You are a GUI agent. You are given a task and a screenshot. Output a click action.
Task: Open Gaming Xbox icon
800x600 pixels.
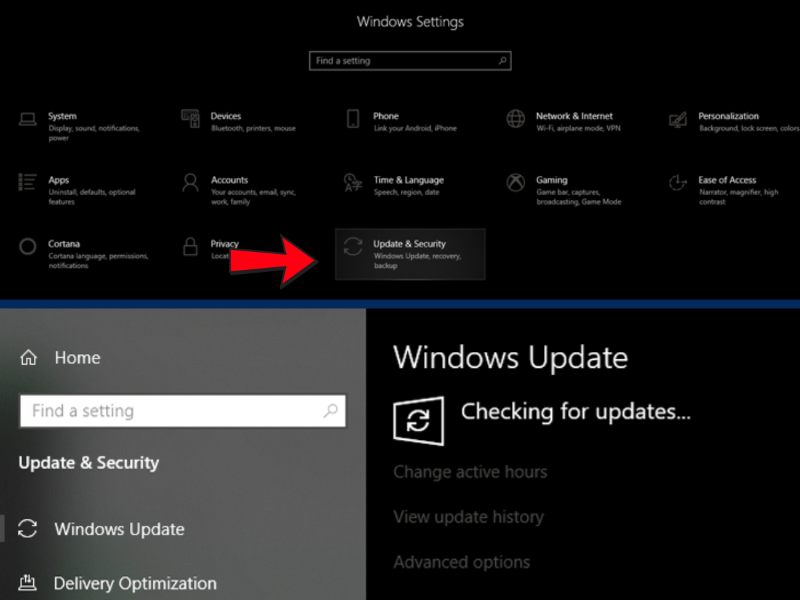[515, 183]
